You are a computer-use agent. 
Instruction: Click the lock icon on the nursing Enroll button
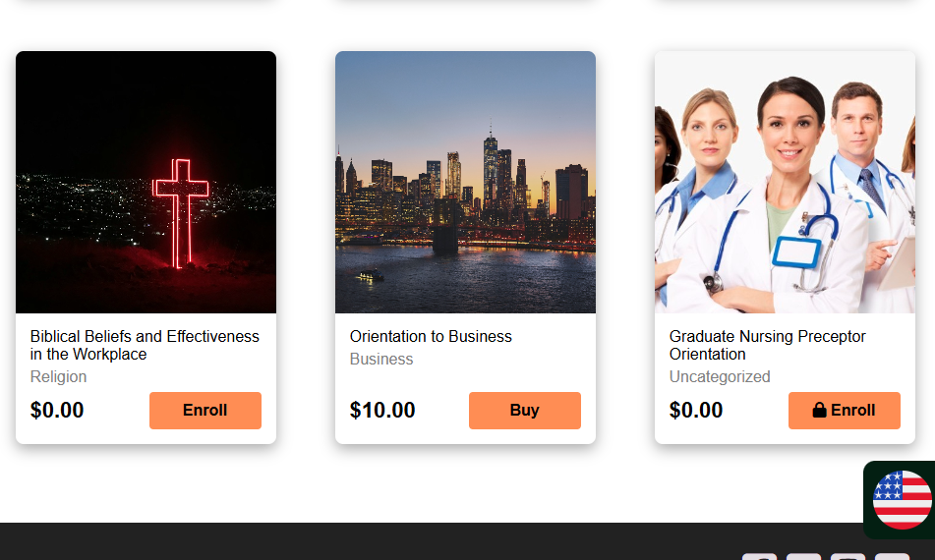(x=819, y=410)
